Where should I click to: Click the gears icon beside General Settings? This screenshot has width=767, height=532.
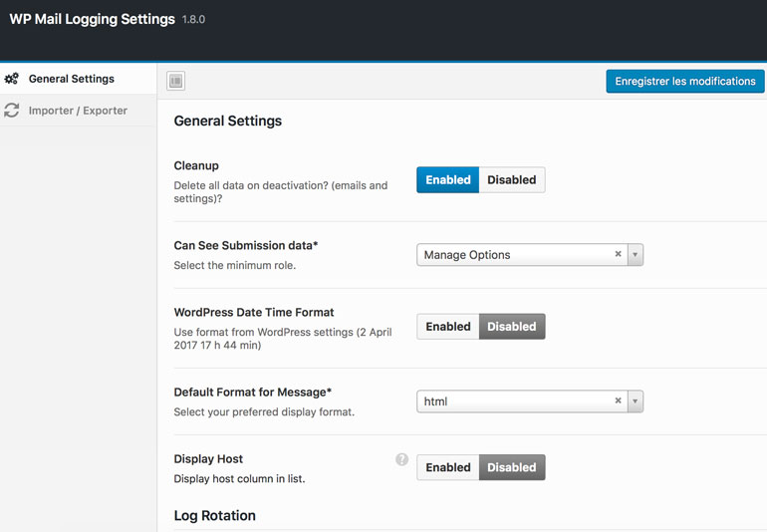12,79
